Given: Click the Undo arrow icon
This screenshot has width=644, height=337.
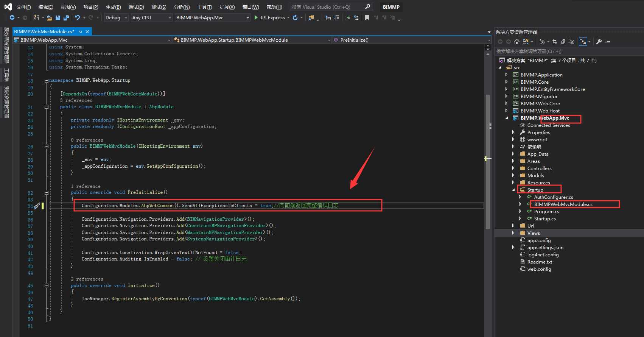Looking at the screenshot, I should coord(78,17).
